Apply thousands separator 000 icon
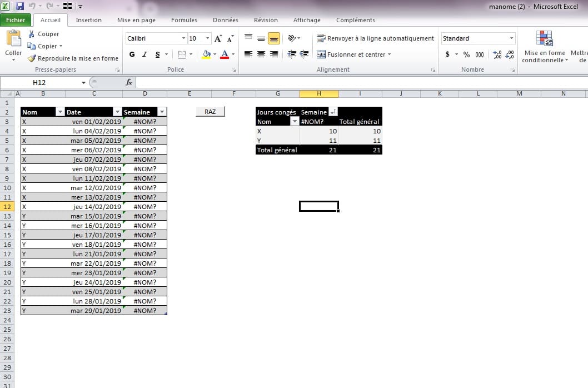 pyautogui.click(x=479, y=54)
